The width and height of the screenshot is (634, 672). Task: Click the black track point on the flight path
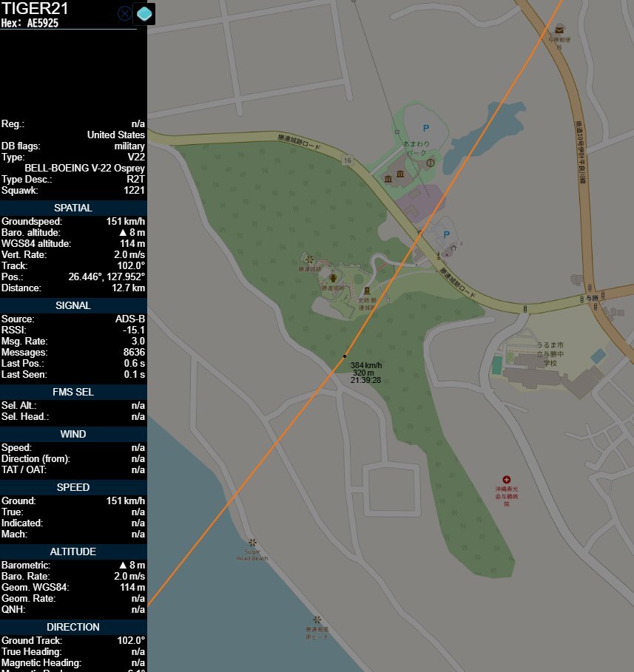click(345, 356)
